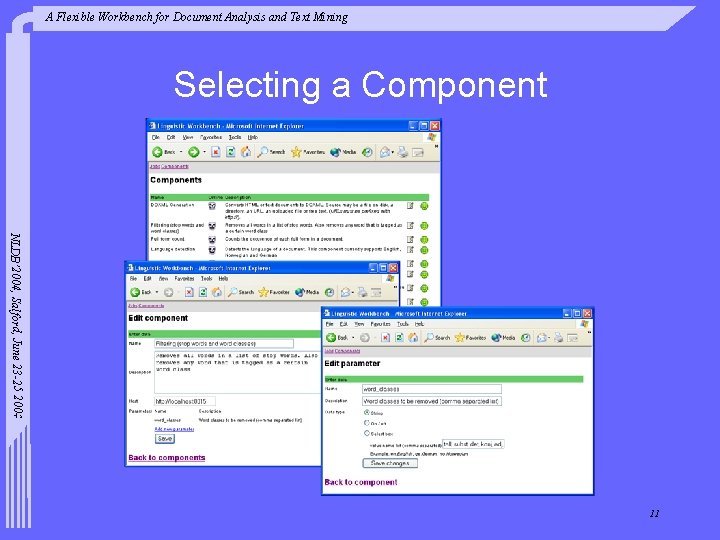Click Home icon in Components window
This screenshot has width=720, height=540.
(246, 152)
